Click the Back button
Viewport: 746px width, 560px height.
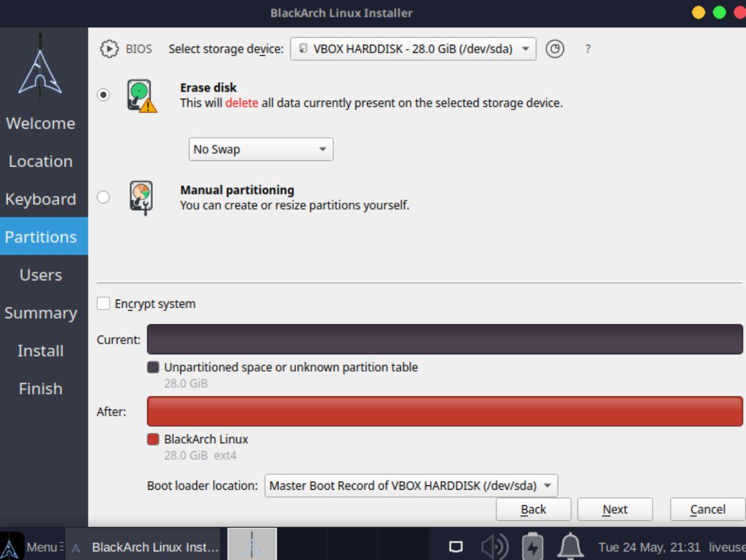pyautogui.click(x=533, y=509)
